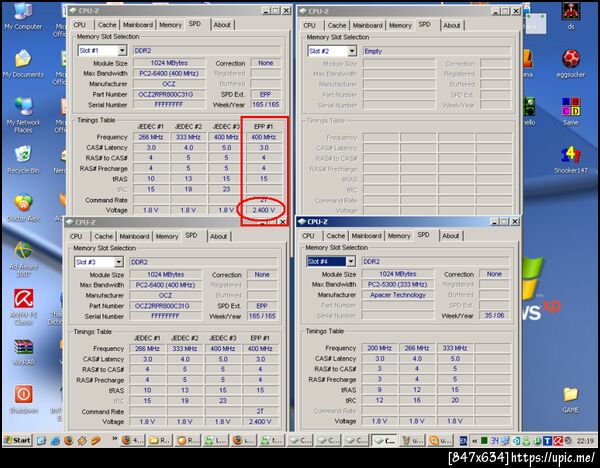Open the Slot #3 memory slot dropdown
Image resolution: width=600 pixels, height=468 pixels.
coord(119,262)
